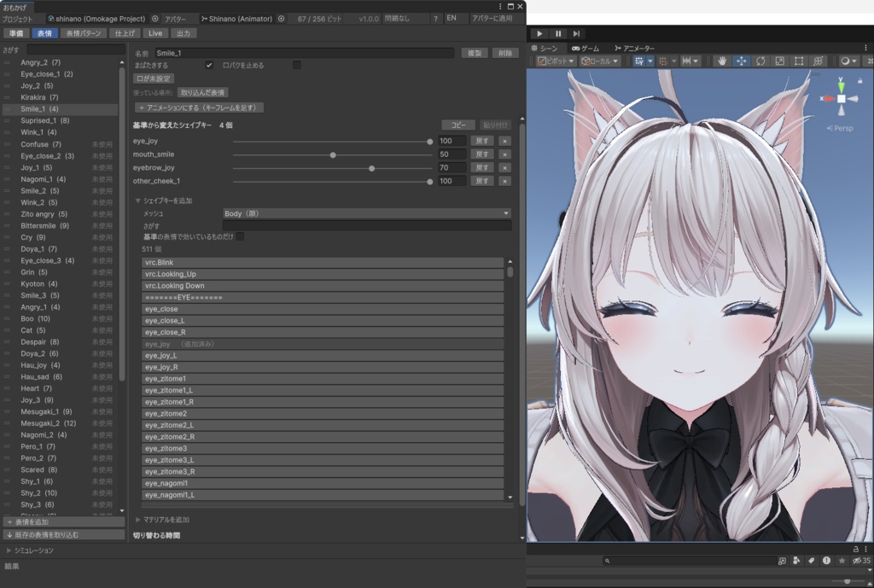Select the hand view tool
Viewport: 874px width, 588px height.
(722, 61)
